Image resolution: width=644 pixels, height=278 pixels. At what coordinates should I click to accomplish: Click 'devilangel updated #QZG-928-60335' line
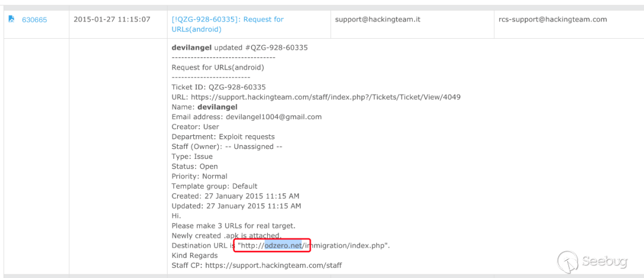[x=240, y=48]
